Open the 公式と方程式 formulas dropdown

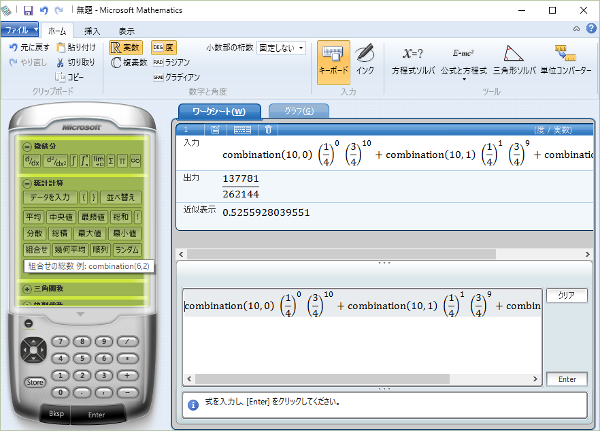point(464,63)
